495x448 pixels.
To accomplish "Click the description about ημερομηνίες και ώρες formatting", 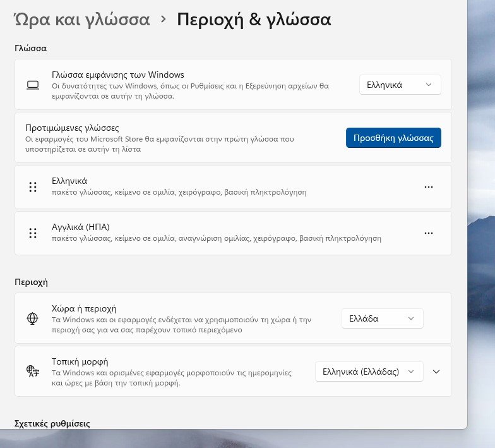I will point(172,378).
